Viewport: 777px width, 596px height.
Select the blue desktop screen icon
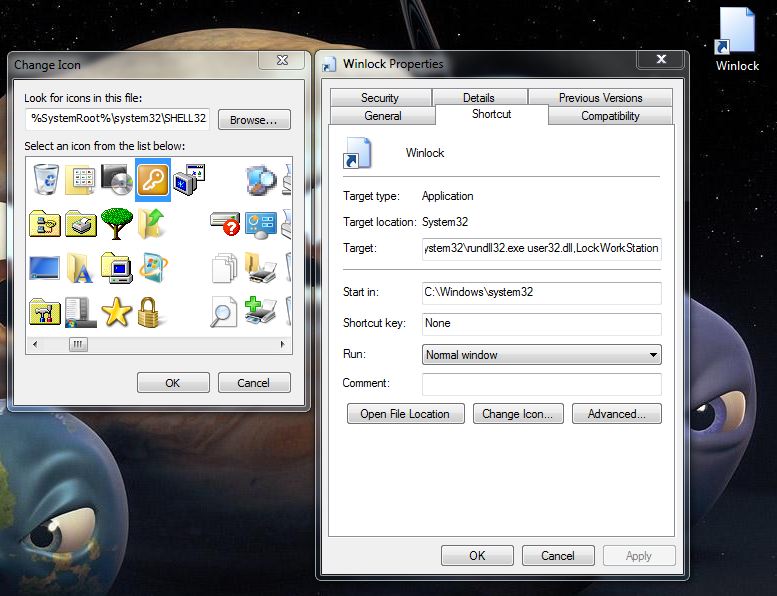pyautogui.click(x=45, y=268)
